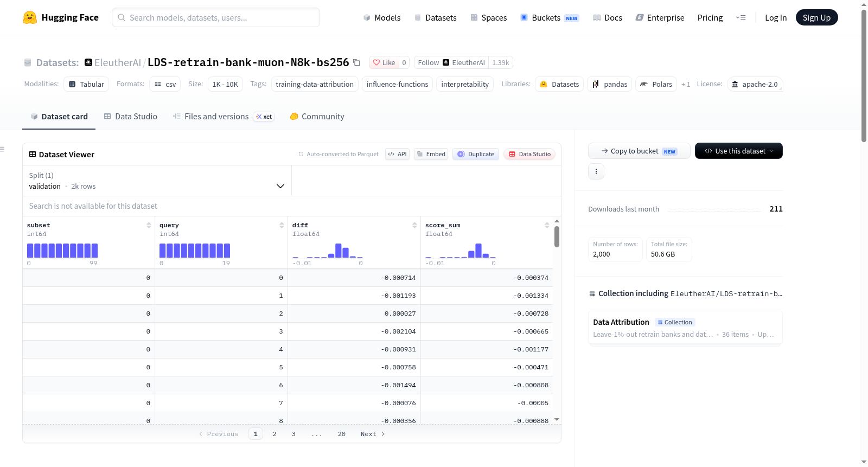Viewport: 868px width, 467px height.
Task: Click Copy to bucket button
Action: (x=639, y=151)
